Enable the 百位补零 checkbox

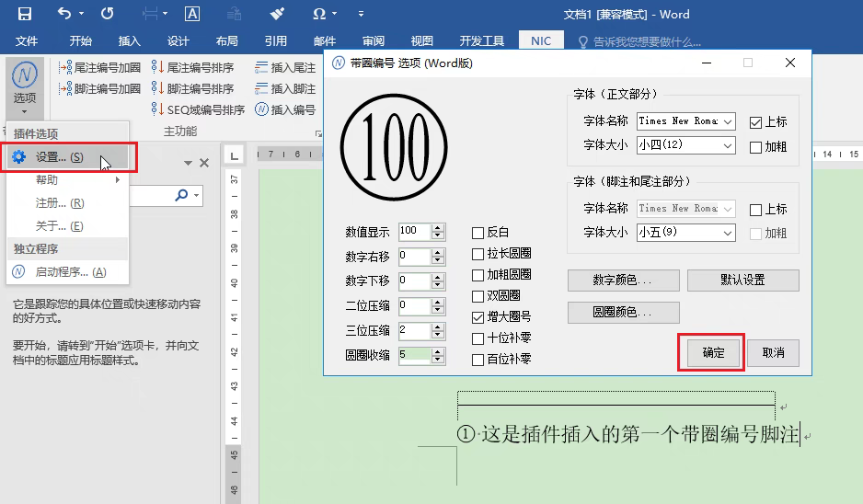point(478,360)
